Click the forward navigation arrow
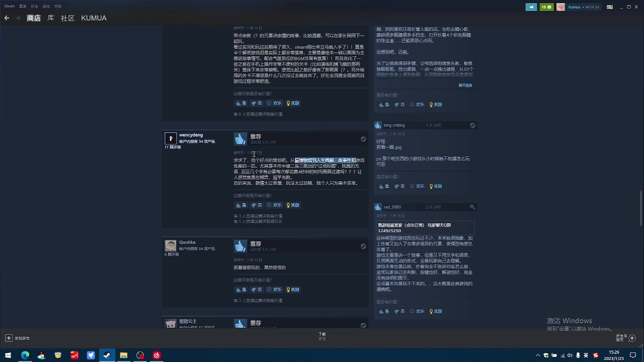 pos(18,18)
